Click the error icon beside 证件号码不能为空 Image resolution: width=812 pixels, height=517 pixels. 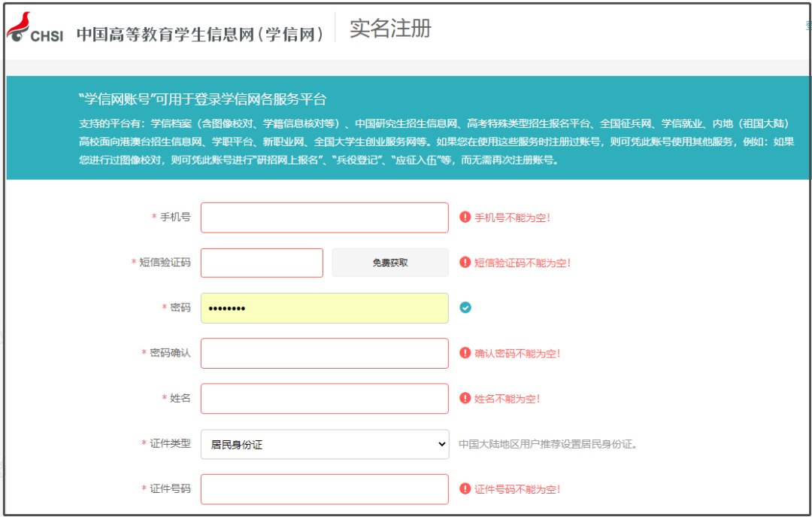coord(465,488)
